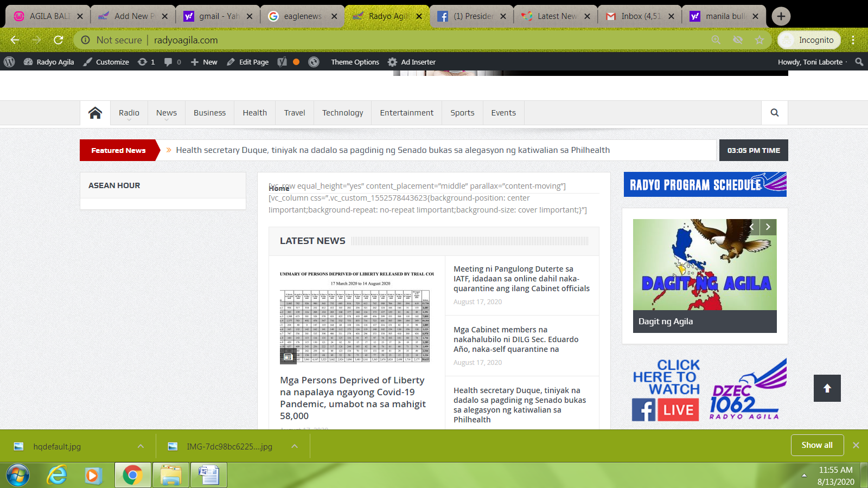Open the admin bar search icon
This screenshot has width=868, height=488.
(859, 62)
